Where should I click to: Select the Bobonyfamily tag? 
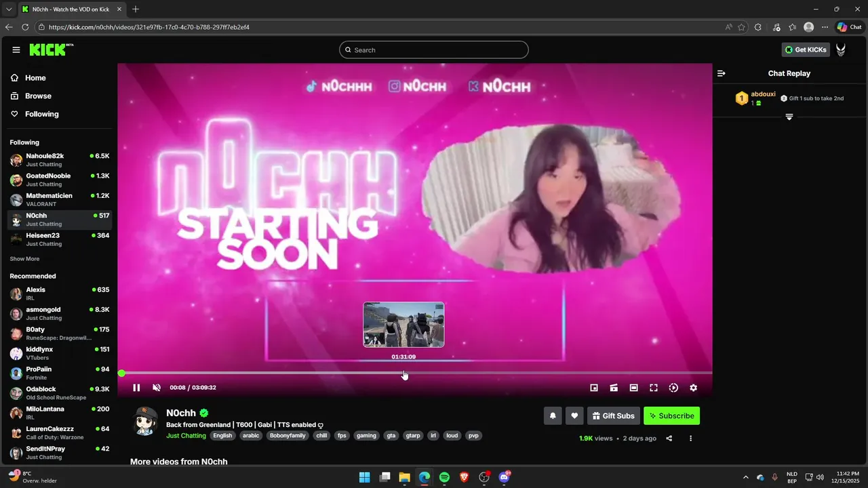[288, 436]
